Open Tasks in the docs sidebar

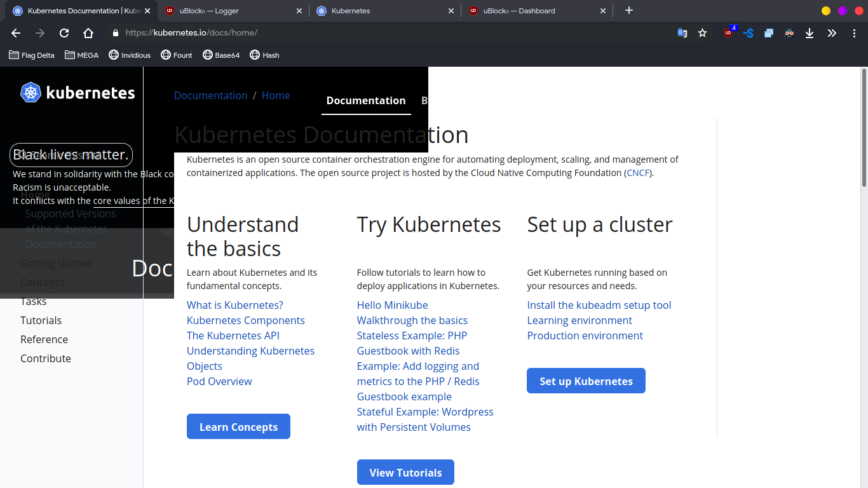[x=33, y=301]
